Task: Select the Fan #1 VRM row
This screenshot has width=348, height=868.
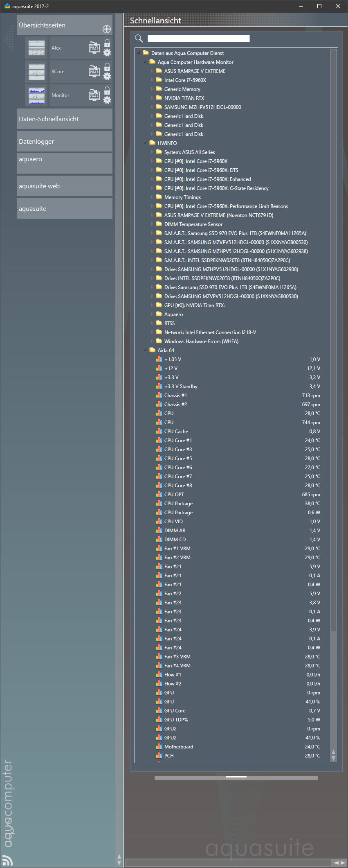Action: (x=238, y=548)
